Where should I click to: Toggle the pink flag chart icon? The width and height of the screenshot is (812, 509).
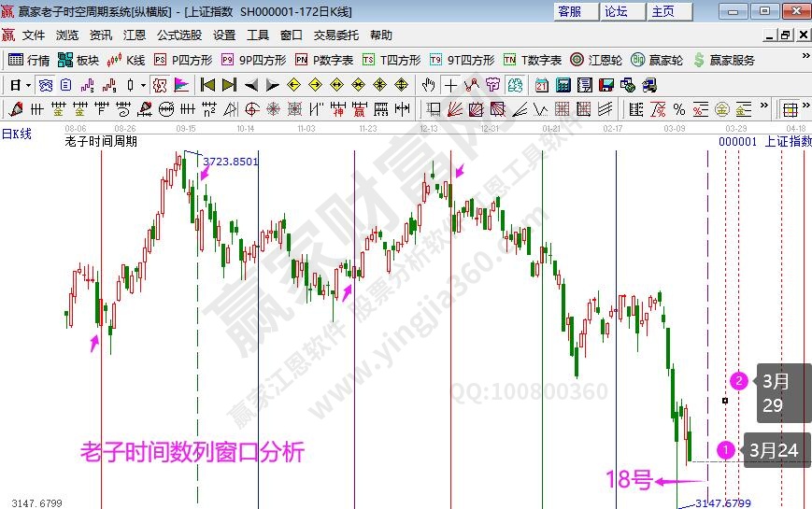181,85
